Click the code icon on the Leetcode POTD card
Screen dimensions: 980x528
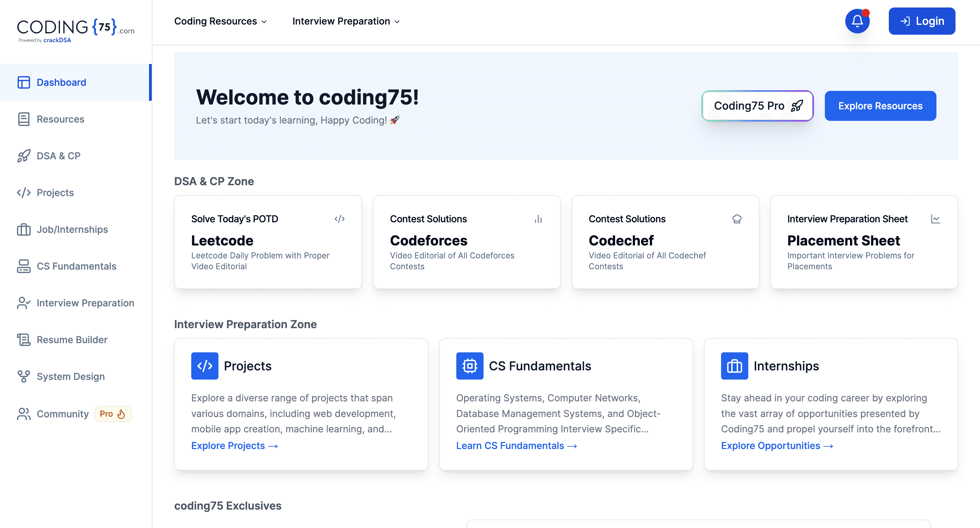pyautogui.click(x=339, y=219)
